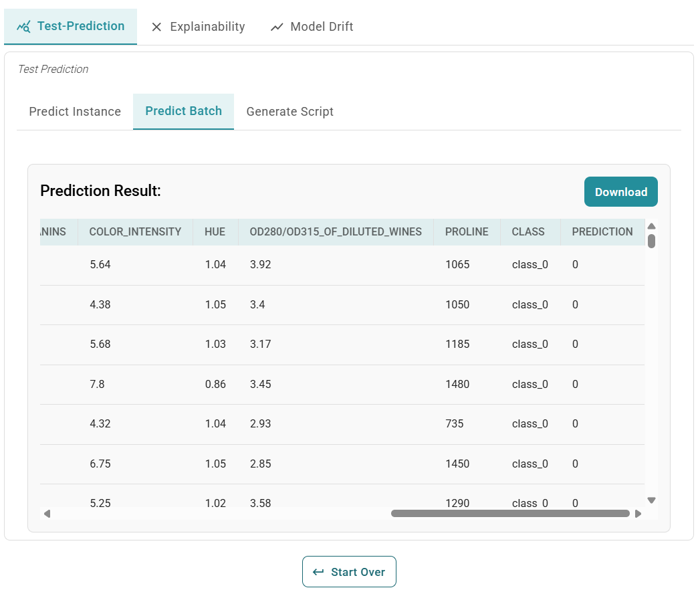Click the COLOR_INTENSITY column header
This screenshot has width=700, height=592.
(135, 232)
